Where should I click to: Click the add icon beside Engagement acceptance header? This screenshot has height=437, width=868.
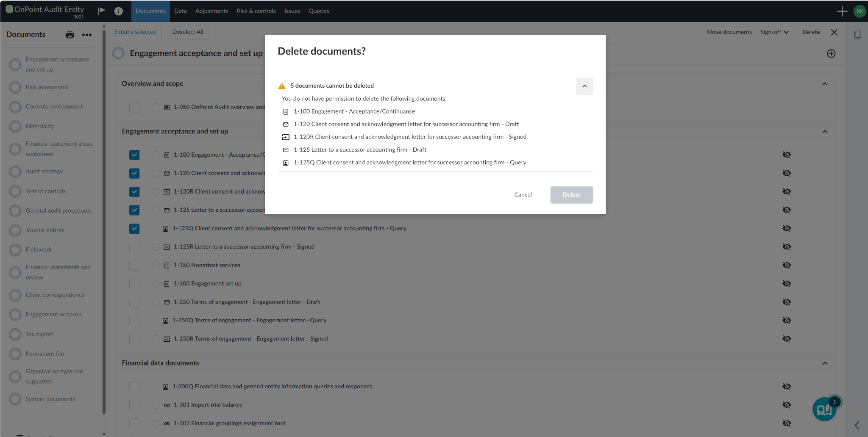pyautogui.click(x=831, y=53)
